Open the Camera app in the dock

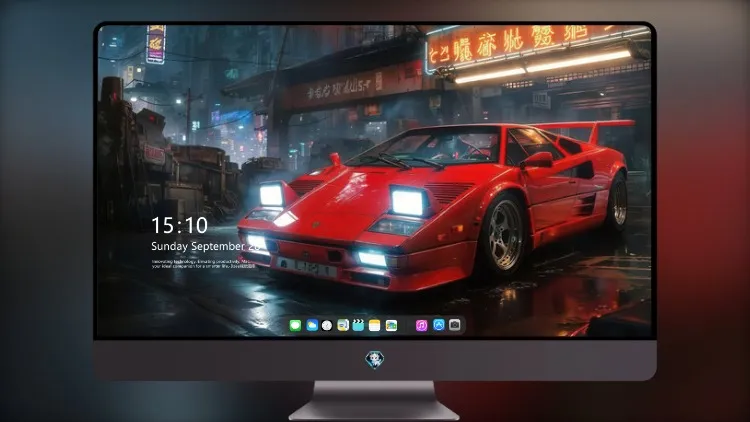click(455, 325)
